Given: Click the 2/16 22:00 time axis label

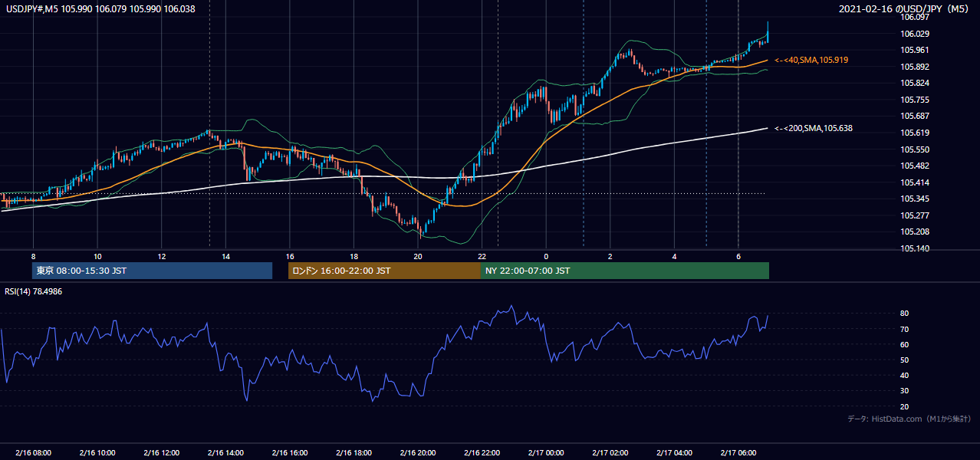Looking at the screenshot, I should [482, 453].
